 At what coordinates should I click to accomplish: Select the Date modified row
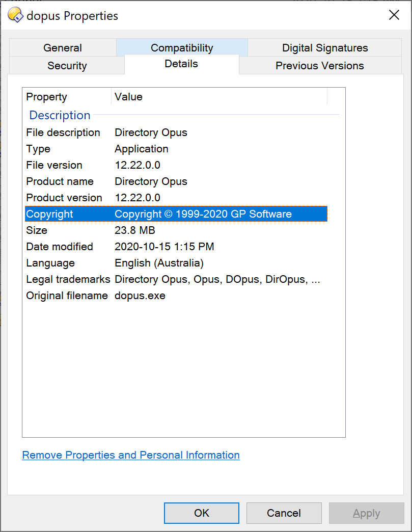(x=176, y=246)
